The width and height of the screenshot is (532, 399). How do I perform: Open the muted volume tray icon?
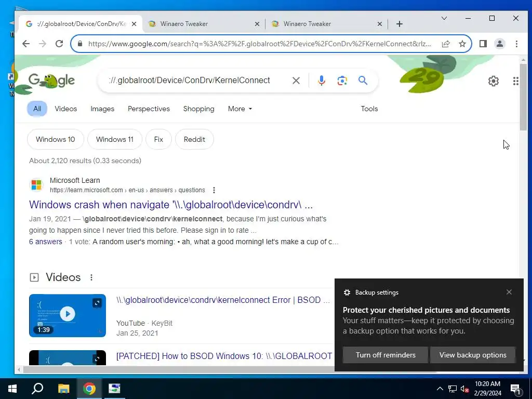(464, 389)
